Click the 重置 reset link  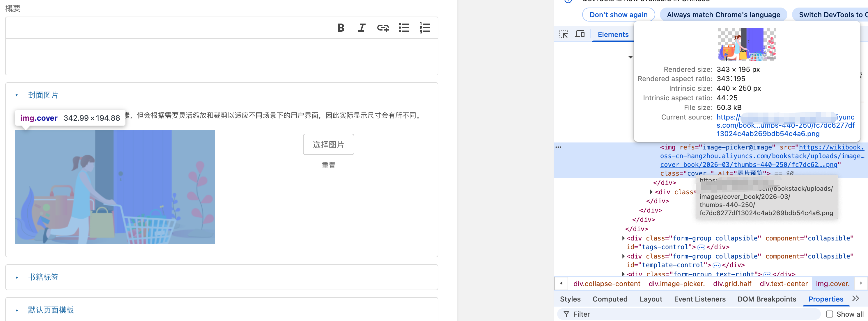pyautogui.click(x=328, y=165)
